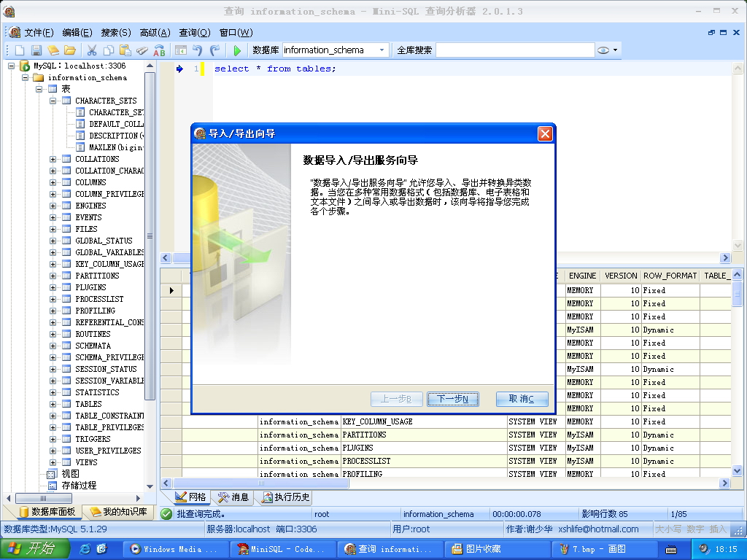Expand the COLLATIONS table node
This screenshot has height=560, width=747.
tap(53, 159)
